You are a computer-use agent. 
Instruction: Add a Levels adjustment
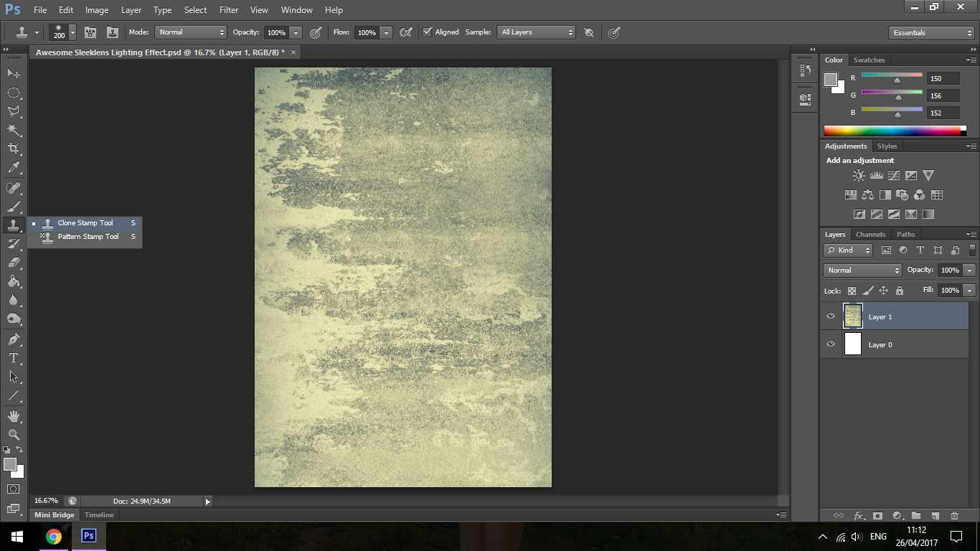pos(876,175)
